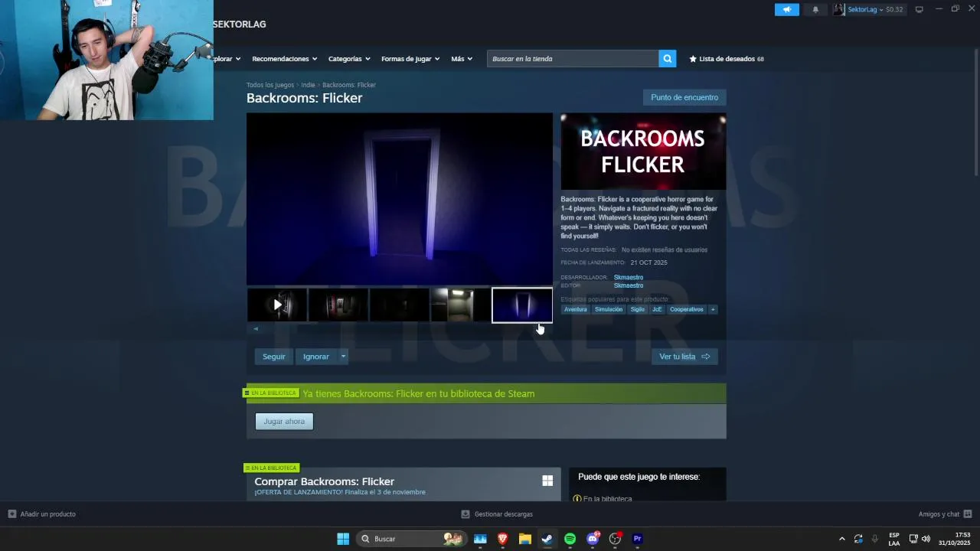The width and height of the screenshot is (980, 551).
Task: Open Brave browser from taskbar
Action: point(503,539)
